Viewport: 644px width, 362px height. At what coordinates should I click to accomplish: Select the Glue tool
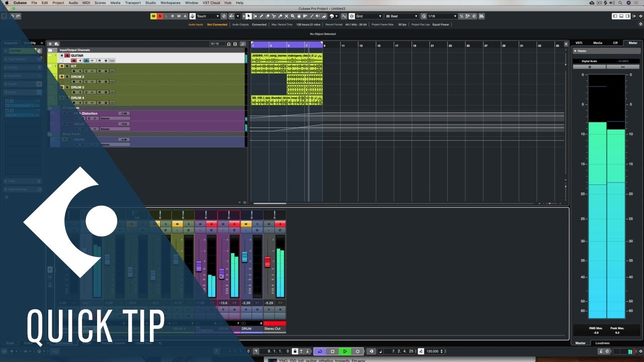pos(280,16)
